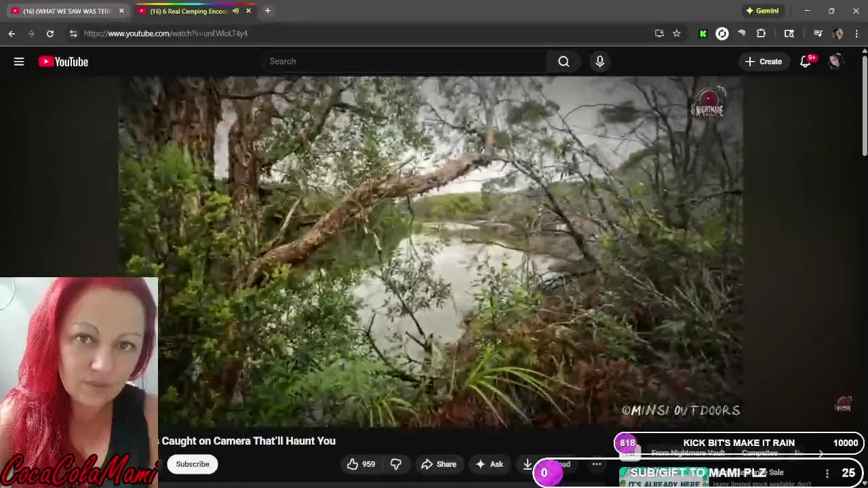Viewport: 868px width, 488px height.
Task: Close the 'WHAT WE SAW WAS TER...' tab
Action: (x=121, y=11)
